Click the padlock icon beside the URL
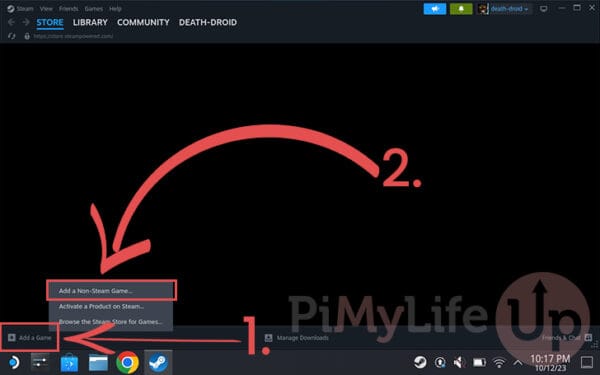600x375 pixels. point(27,36)
